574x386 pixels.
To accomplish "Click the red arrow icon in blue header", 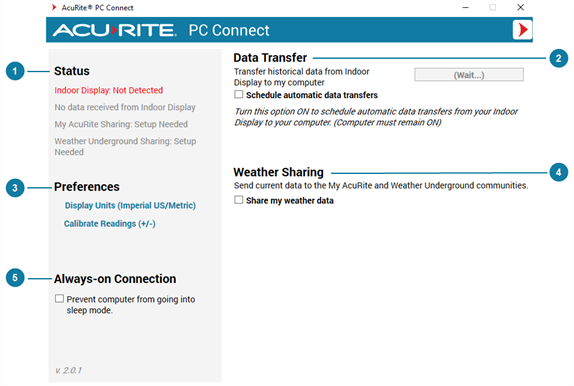I will pyautogui.click(x=522, y=30).
